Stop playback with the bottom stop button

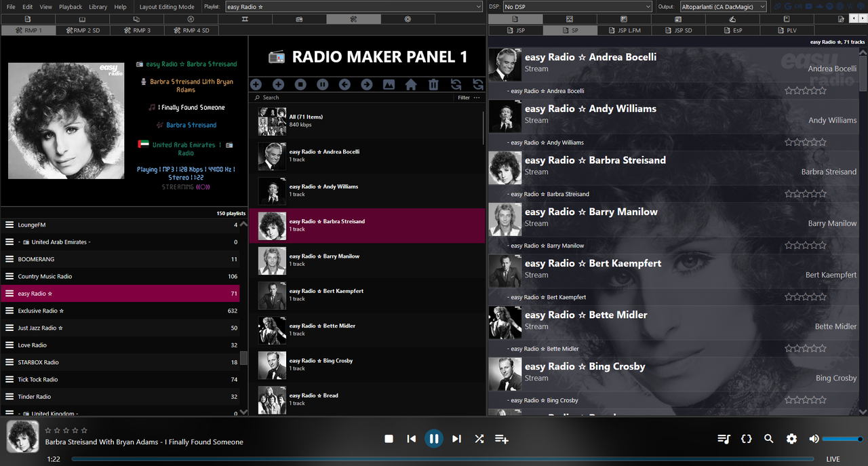click(x=389, y=439)
